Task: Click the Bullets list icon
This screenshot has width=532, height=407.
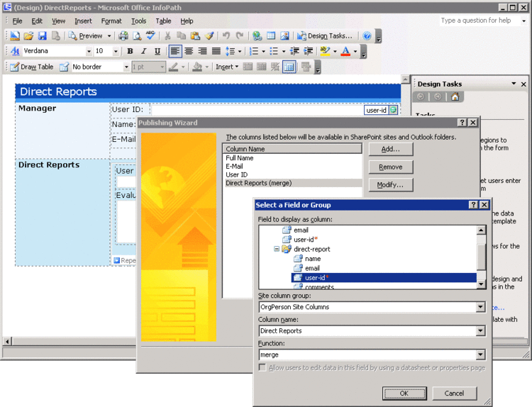Action: [x=274, y=51]
